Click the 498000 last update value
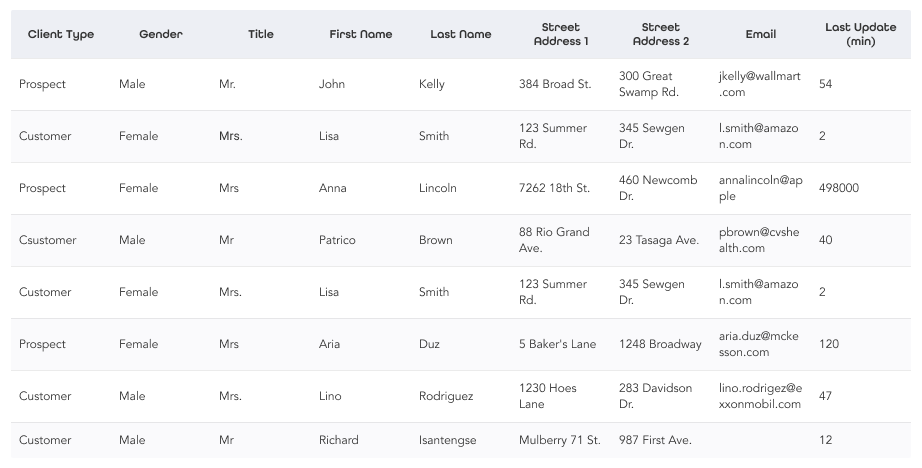 [838, 188]
